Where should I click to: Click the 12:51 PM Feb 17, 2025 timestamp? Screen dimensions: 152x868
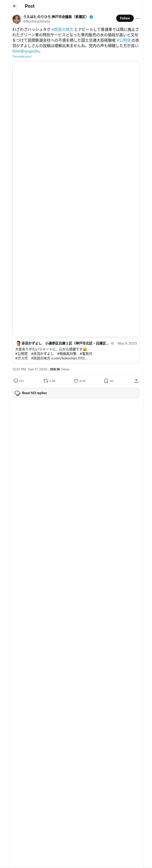30,369
